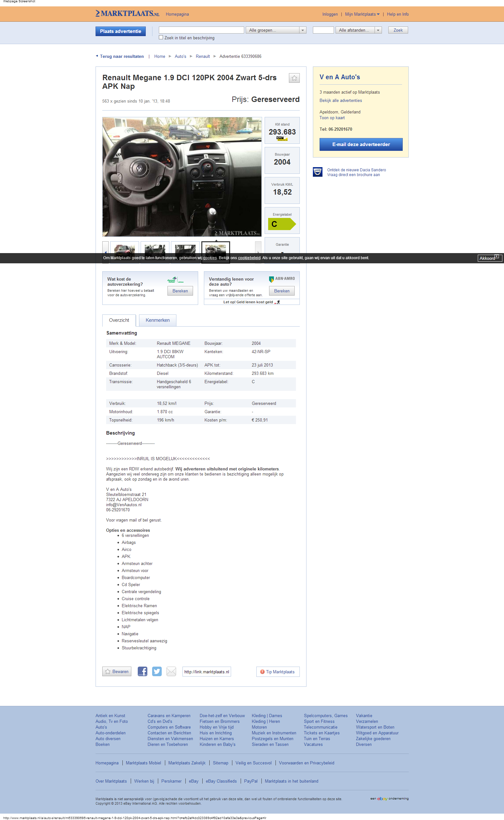Select the second car thumbnail
The width and height of the screenshot is (504, 820).
[155, 252]
